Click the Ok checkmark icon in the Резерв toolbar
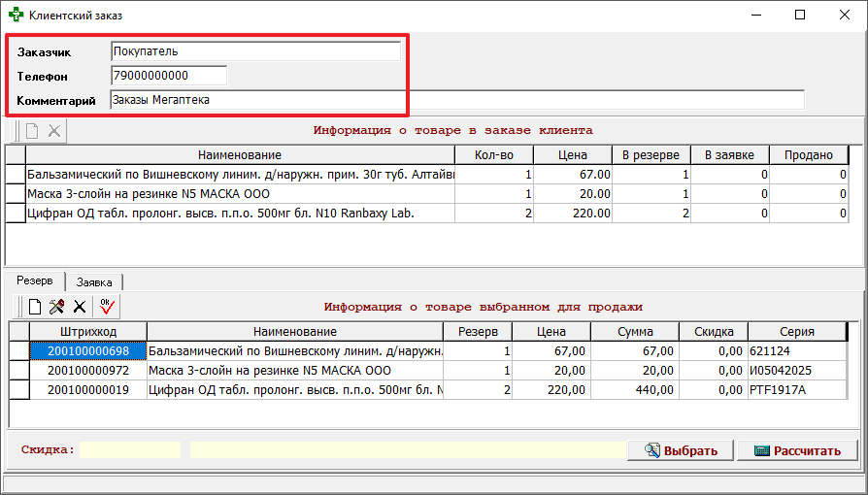Viewport: 868px width, 495px height. 106,307
